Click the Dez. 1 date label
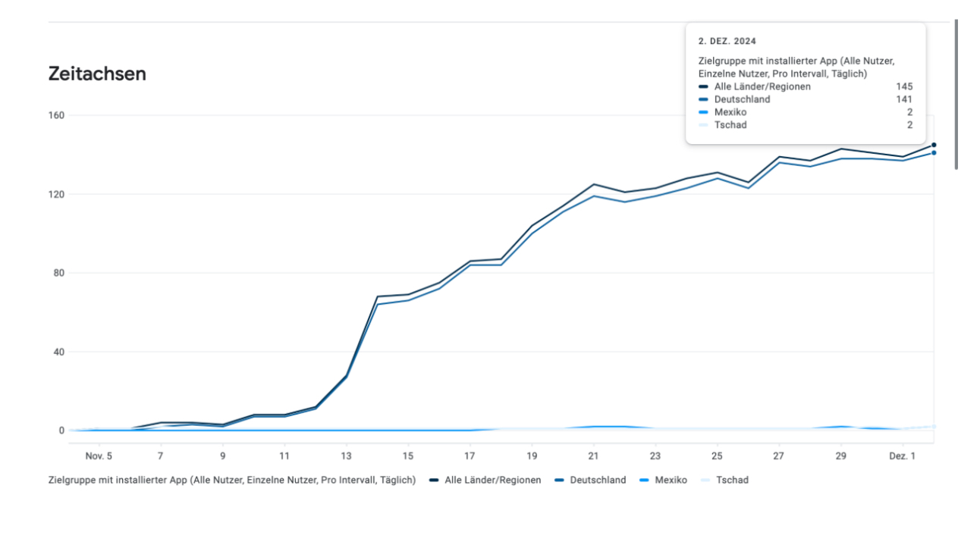Screen dimensions: 980x542 [x=902, y=456]
